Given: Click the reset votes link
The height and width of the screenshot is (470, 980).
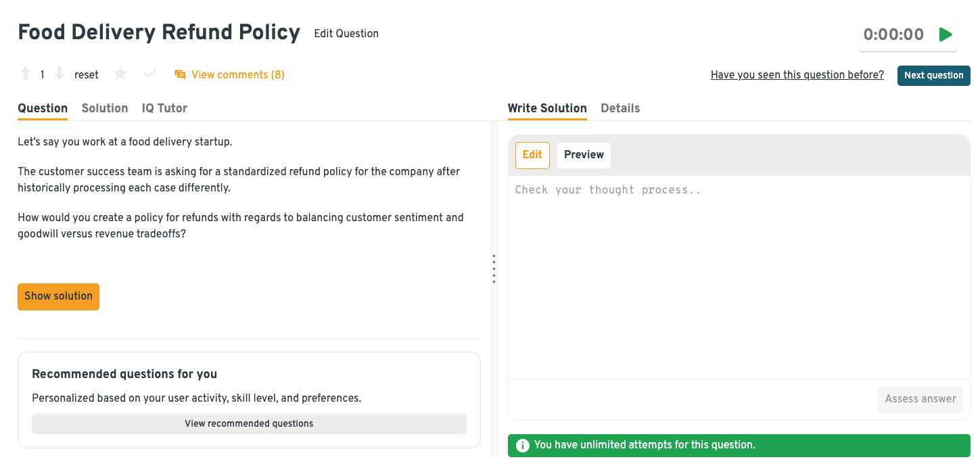Looking at the screenshot, I should coord(87,75).
